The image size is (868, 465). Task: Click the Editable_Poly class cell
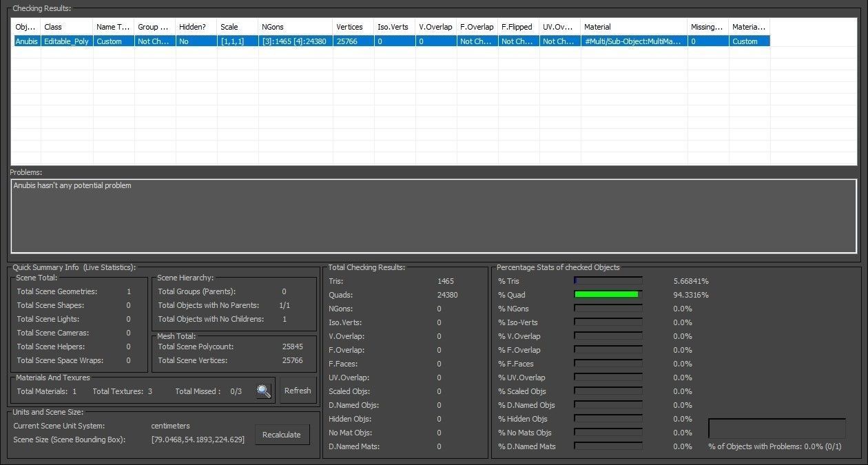[67, 41]
